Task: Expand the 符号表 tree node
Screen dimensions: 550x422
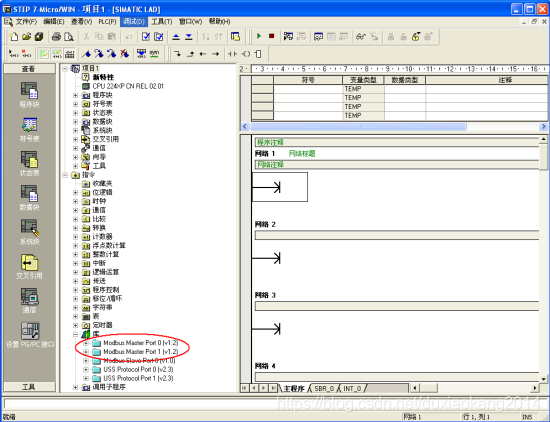Action: pos(75,104)
